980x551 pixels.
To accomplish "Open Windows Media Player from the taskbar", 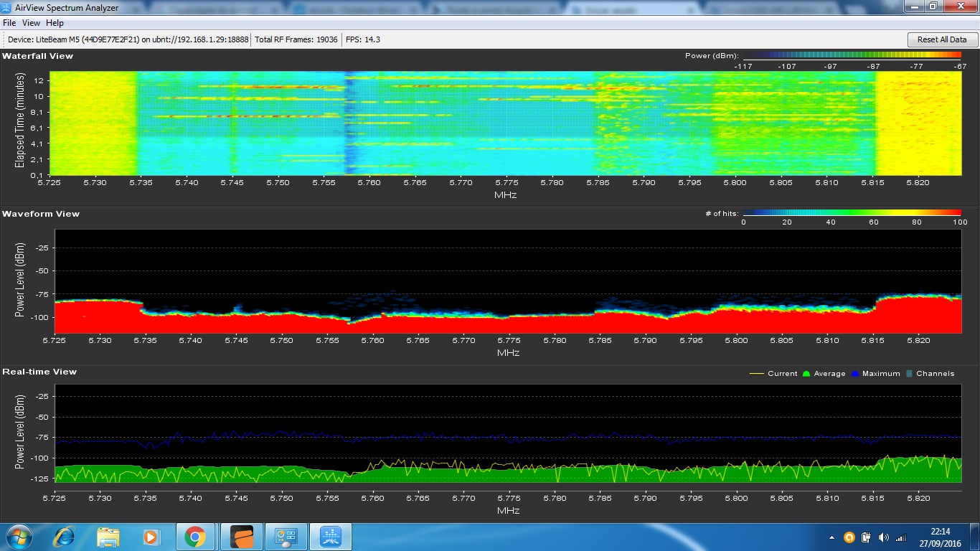I will coord(151,537).
